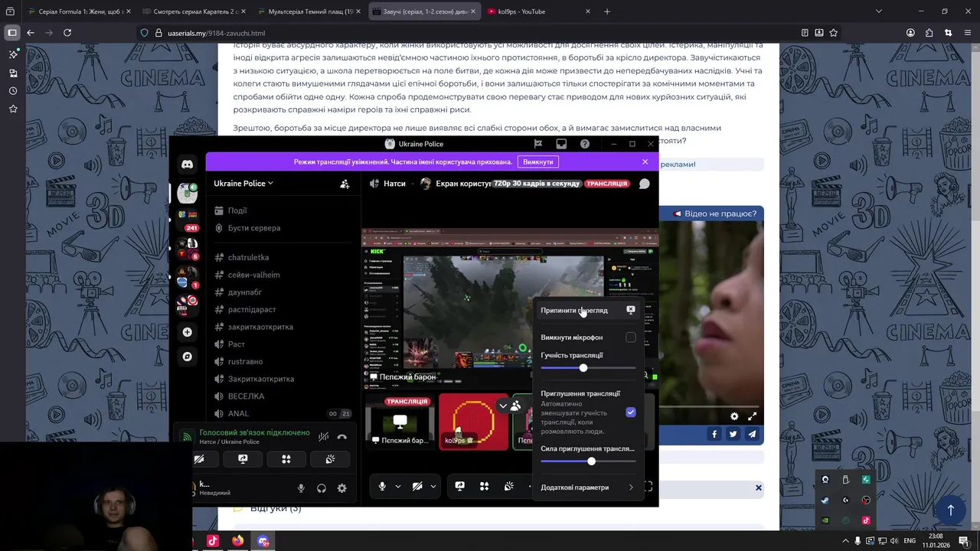Turn on camera in left voice panel
Viewport: 980px width, 551px height.
(199, 459)
